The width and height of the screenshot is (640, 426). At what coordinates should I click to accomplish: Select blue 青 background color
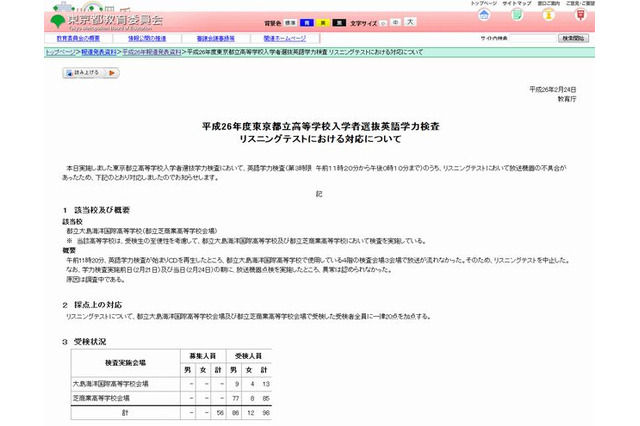(307, 23)
